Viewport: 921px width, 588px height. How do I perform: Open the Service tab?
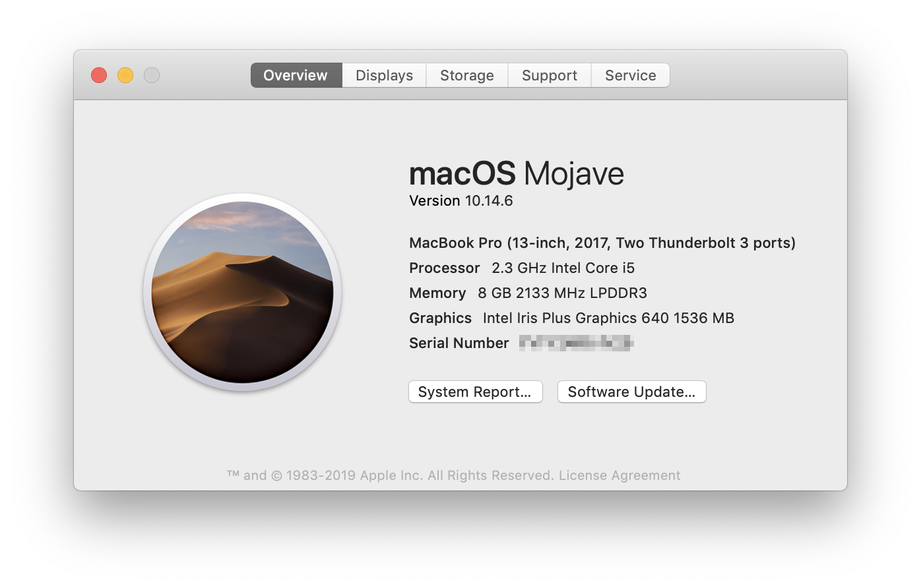tap(630, 75)
